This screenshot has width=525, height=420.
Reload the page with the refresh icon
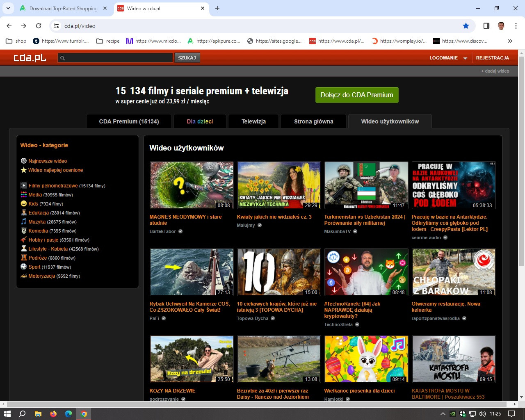(39, 26)
